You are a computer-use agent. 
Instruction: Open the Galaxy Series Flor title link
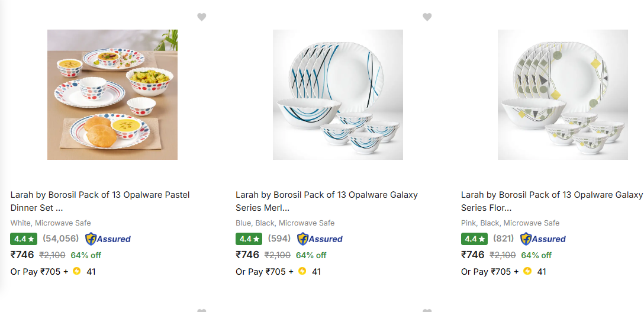tap(551, 201)
